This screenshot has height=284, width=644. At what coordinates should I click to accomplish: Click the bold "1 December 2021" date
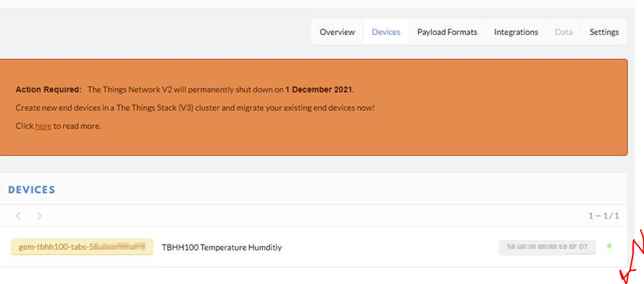[x=319, y=89]
